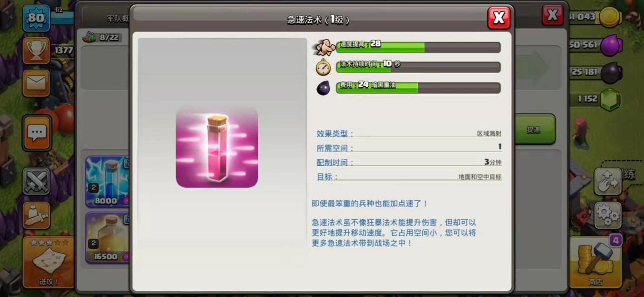Click the pink Haste Spell bottle image
Screen dimensions: 644x297
tap(217, 147)
